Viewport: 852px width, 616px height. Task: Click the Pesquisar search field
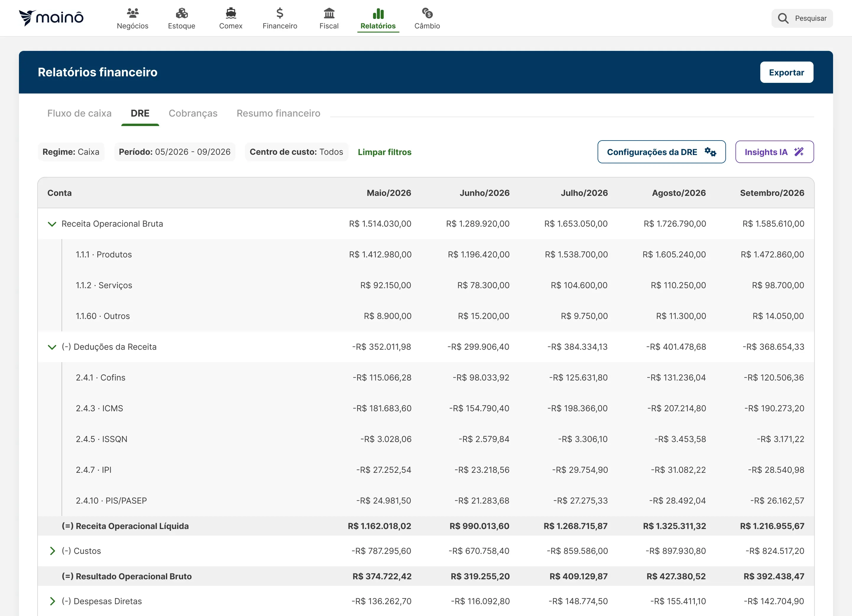tap(802, 18)
